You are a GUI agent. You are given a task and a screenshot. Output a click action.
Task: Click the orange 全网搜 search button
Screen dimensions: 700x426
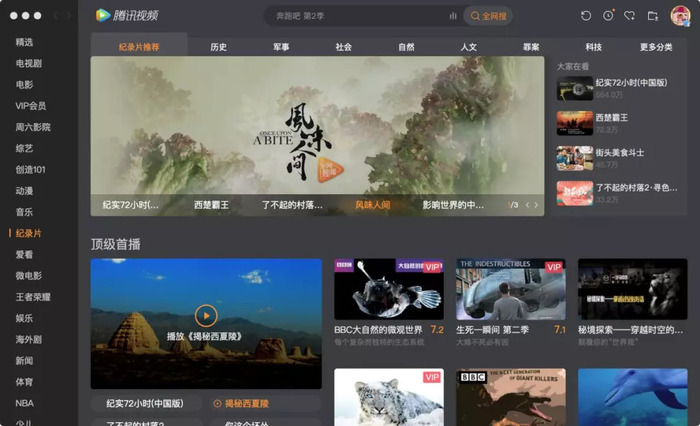coord(488,16)
